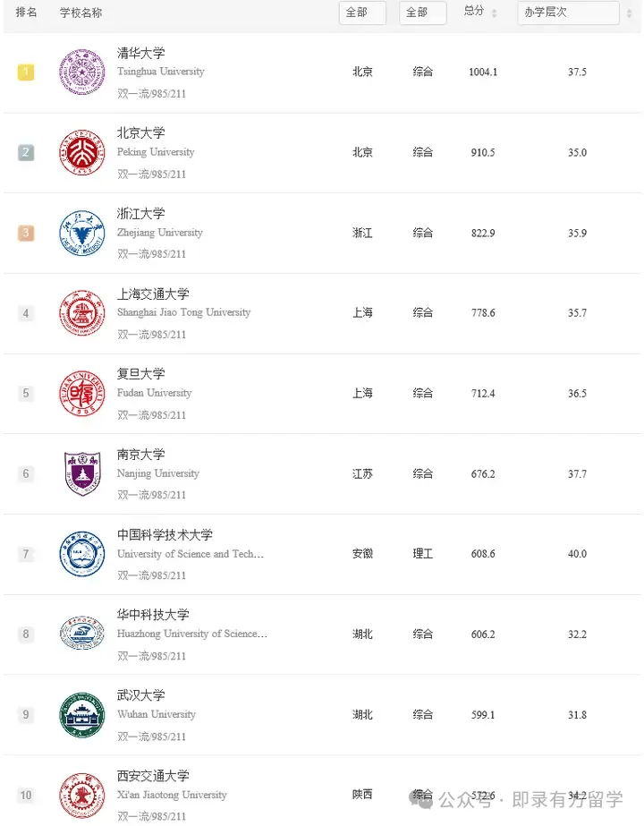Open the 西安交通大学 name link
Screen dimensions: 644x826
pos(153,776)
